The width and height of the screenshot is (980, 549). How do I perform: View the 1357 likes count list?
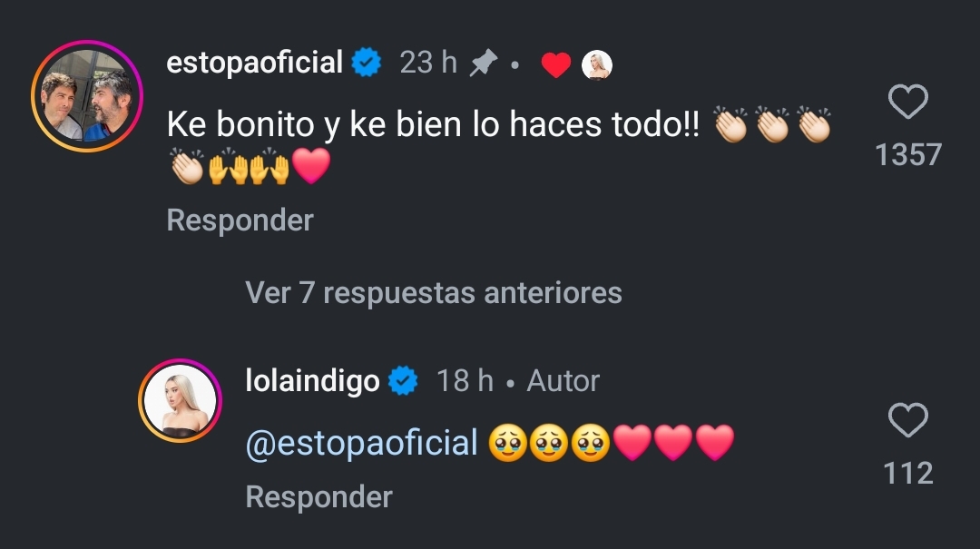[907, 155]
